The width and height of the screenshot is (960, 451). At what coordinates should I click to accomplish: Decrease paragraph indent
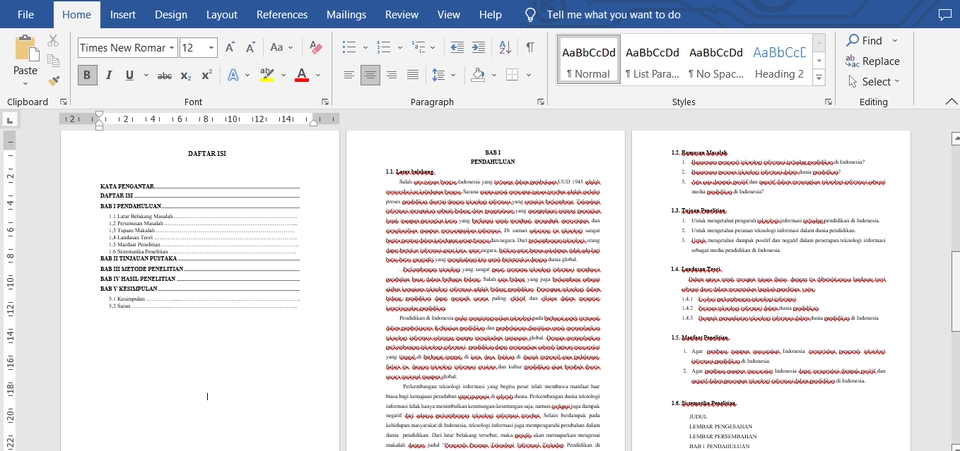point(457,47)
